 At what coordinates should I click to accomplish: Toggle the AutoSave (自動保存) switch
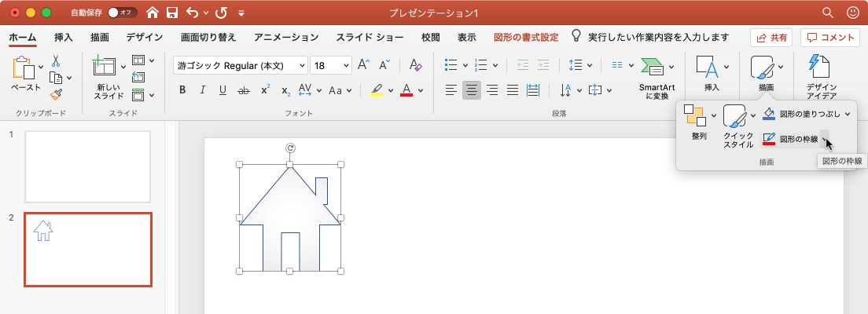pos(122,12)
